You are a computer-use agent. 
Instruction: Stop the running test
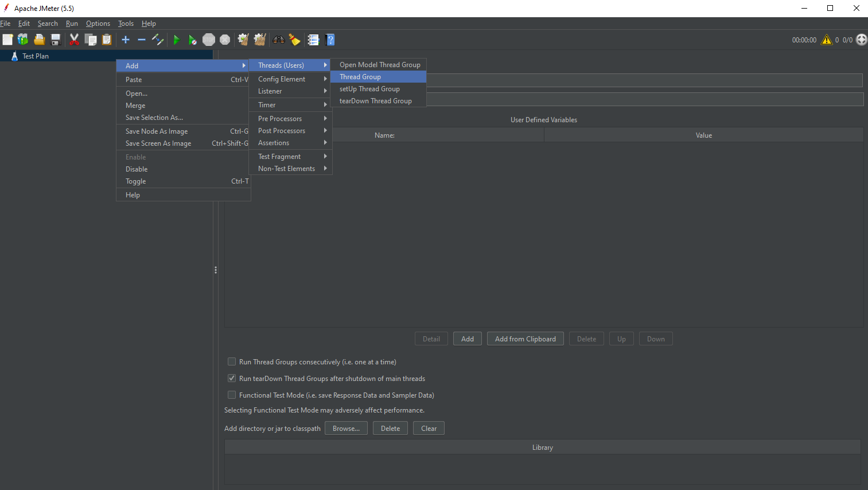tap(209, 40)
